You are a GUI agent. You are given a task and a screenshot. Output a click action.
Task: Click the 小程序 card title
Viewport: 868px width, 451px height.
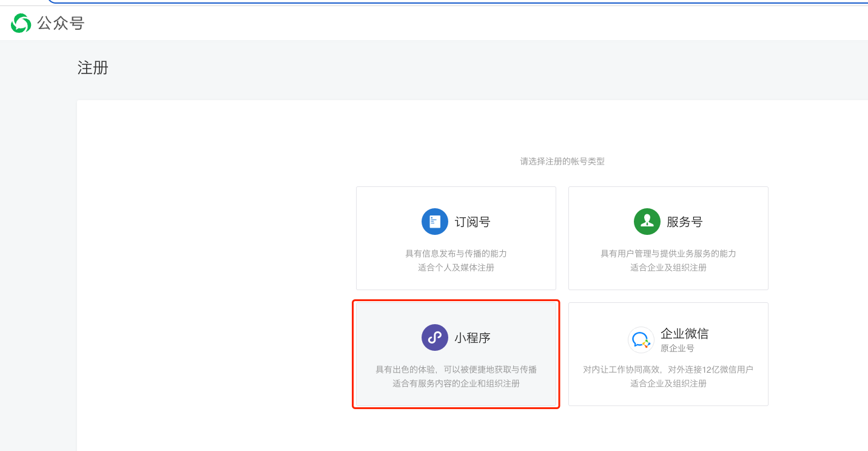coord(473,337)
